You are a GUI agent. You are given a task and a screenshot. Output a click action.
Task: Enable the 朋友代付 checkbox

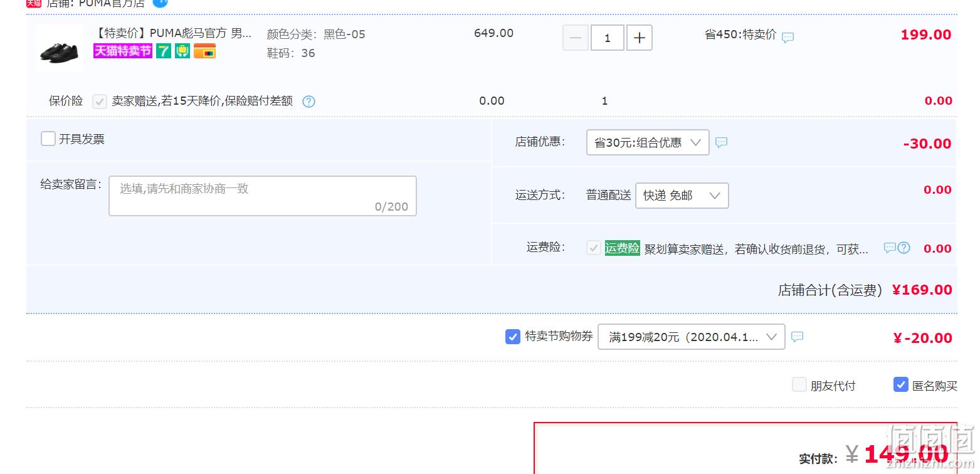click(799, 384)
